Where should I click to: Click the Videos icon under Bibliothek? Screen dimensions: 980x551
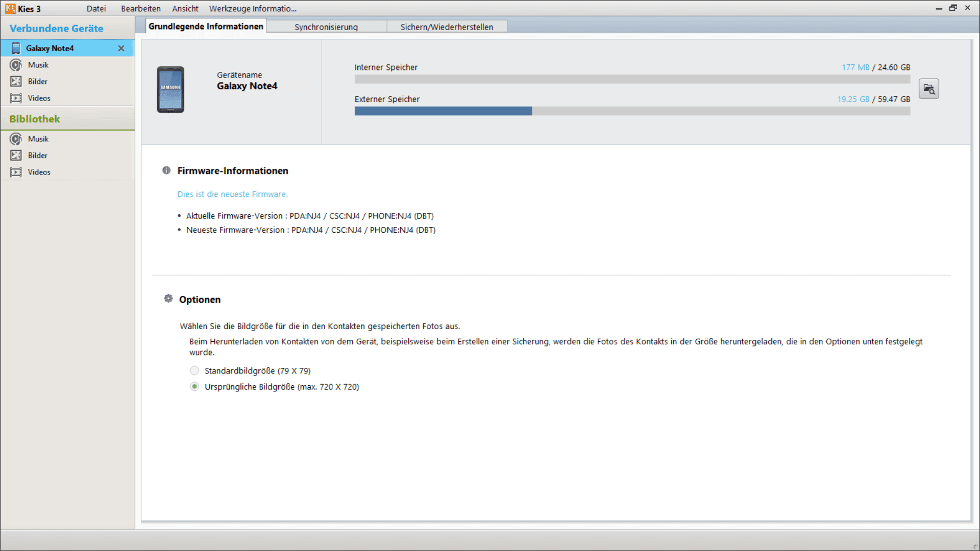pyautogui.click(x=16, y=172)
